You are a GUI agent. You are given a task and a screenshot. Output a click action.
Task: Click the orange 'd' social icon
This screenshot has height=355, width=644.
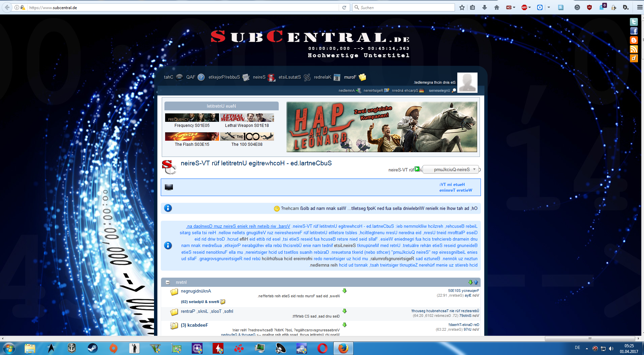point(634,58)
